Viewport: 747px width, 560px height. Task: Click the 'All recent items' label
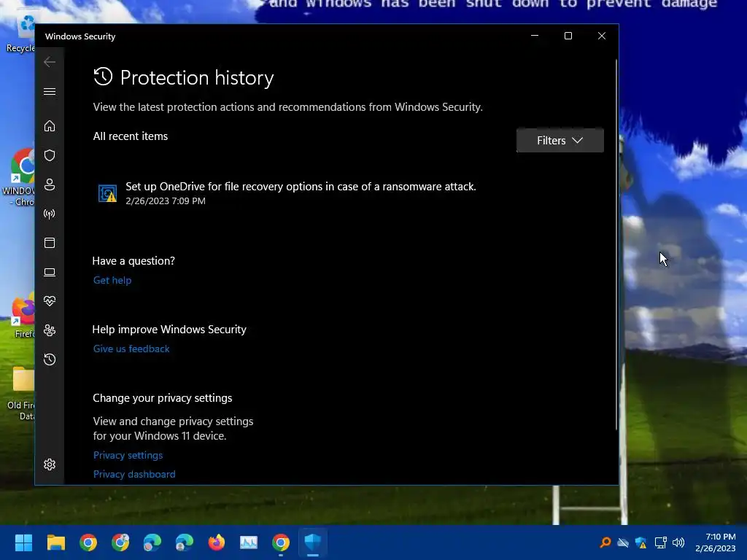pyautogui.click(x=131, y=136)
